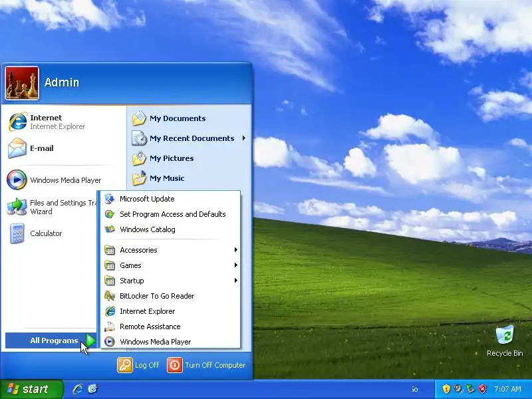Viewport: 532px width, 399px height.
Task: Open the E-mail envelope icon
Action: tap(17, 148)
